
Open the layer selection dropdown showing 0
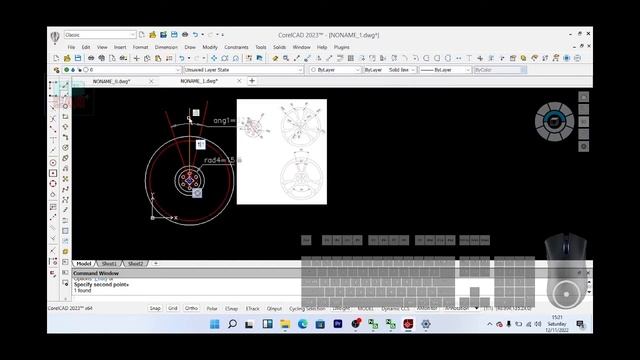[x=122, y=70]
